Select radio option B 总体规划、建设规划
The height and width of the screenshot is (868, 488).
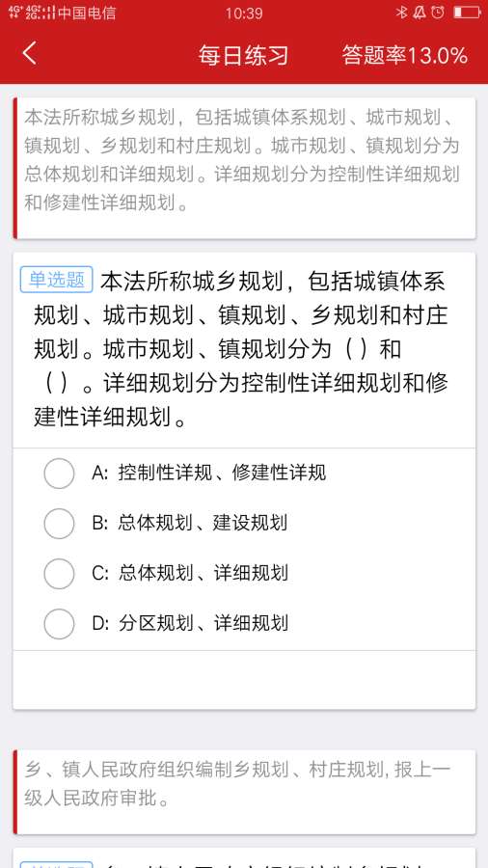point(59,523)
